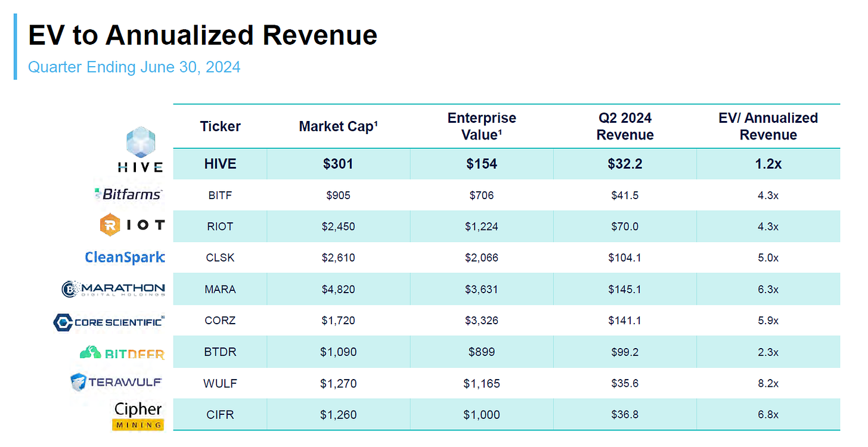868x447 pixels.
Task: Click MARA multiple 6.3x
Action: point(768,289)
